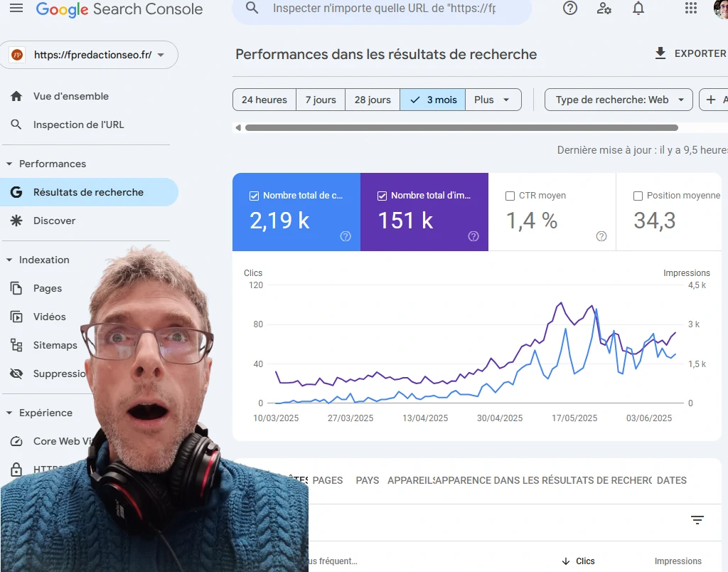728x572 pixels.
Task: Open the Sitemaps report
Action: pyautogui.click(x=55, y=345)
